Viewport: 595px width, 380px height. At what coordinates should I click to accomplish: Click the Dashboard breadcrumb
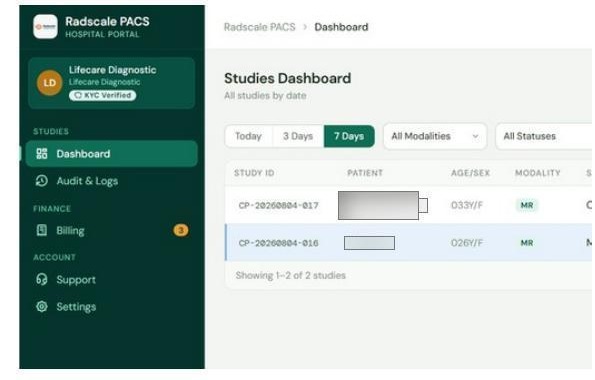point(341,27)
